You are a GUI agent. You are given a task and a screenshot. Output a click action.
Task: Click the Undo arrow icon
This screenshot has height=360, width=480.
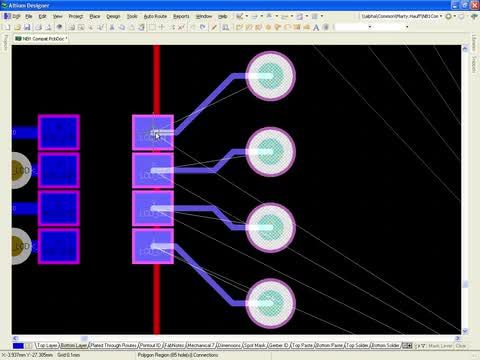[x=192, y=27]
